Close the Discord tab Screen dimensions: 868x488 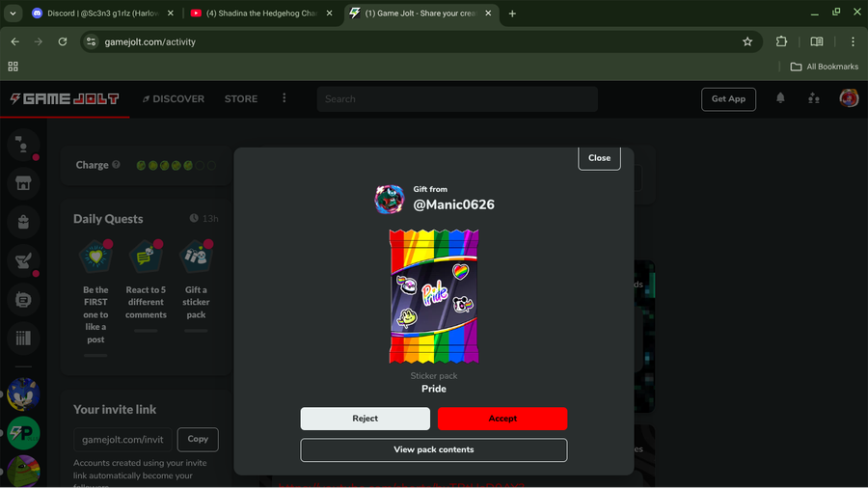[x=171, y=14]
